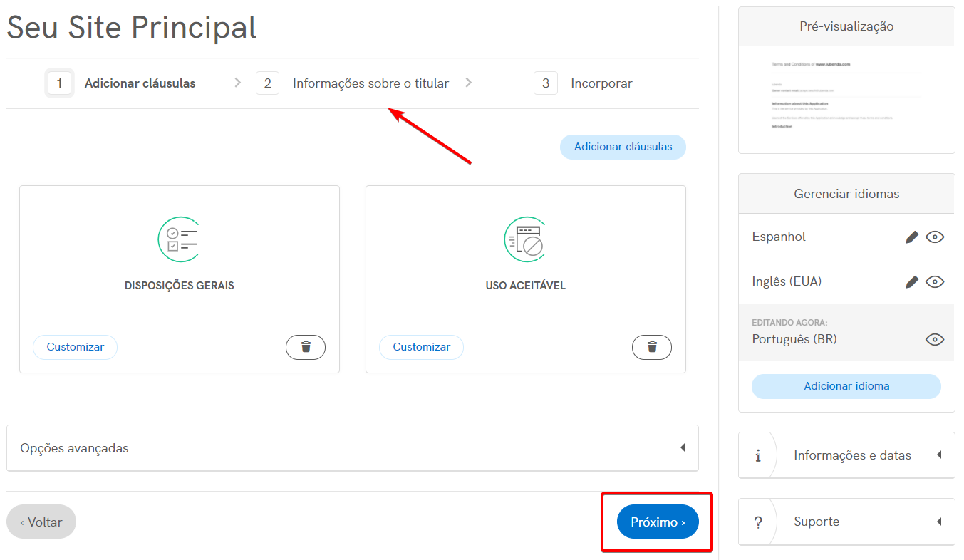Toggle visibility of Português (BR) language
964x560 pixels.
pyautogui.click(x=935, y=339)
